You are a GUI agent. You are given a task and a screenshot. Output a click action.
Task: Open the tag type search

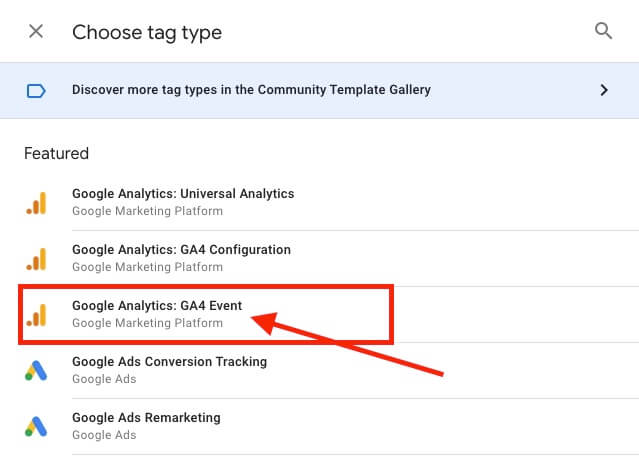click(x=603, y=31)
